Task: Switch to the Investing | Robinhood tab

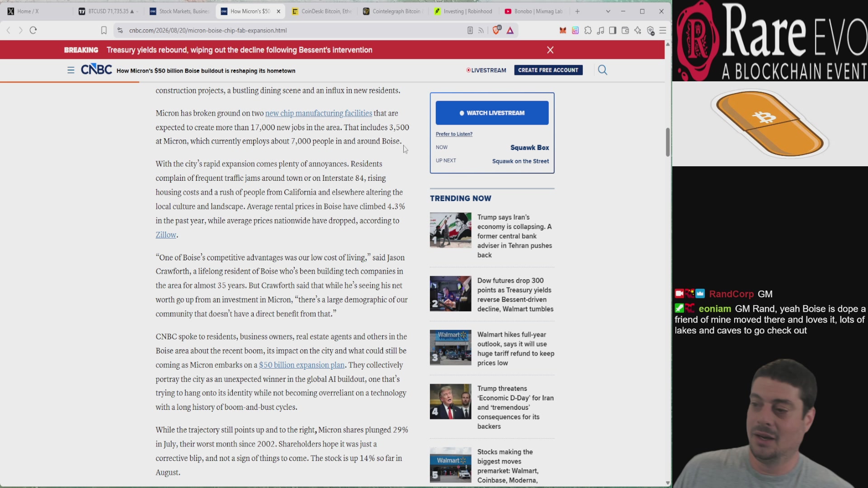Action: [x=464, y=11]
